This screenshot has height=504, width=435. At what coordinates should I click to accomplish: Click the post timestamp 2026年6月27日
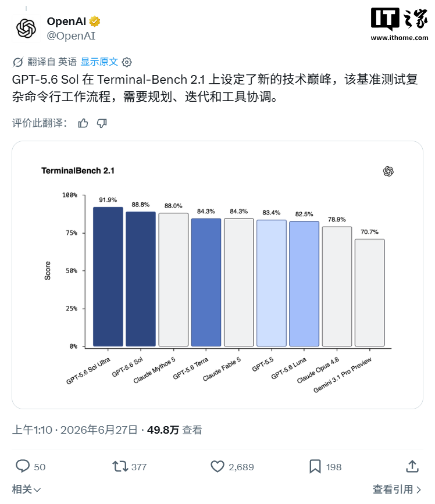(99, 430)
